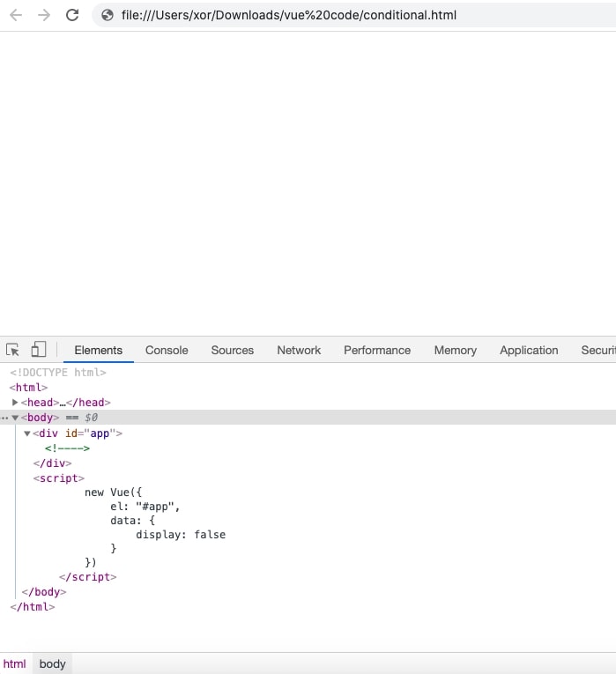Select the opening <html> tag
This screenshot has height=674, width=616.
pos(28,388)
